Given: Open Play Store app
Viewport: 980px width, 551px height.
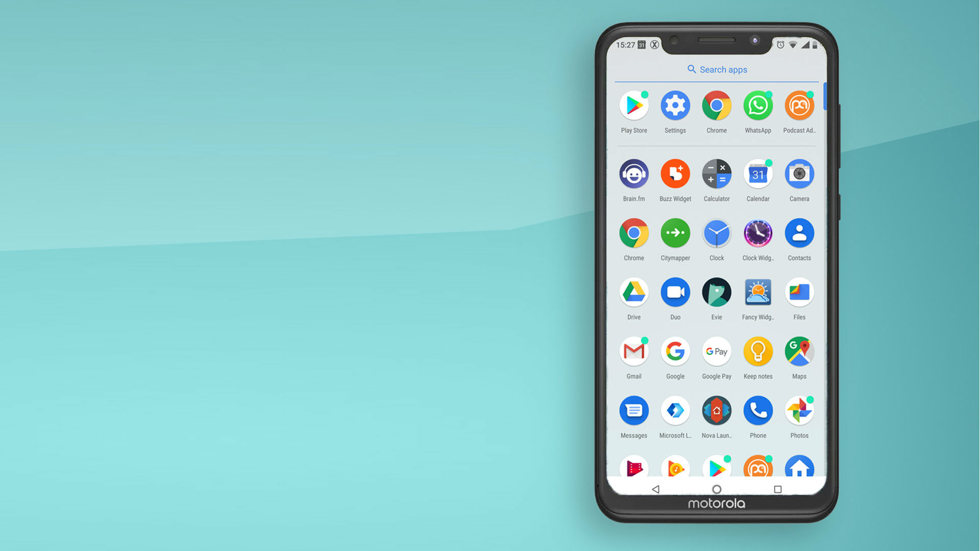Looking at the screenshot, I should [633, 106].
